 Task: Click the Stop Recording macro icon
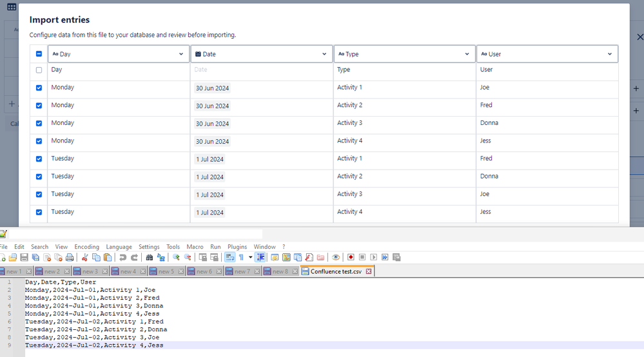point(362,257)
